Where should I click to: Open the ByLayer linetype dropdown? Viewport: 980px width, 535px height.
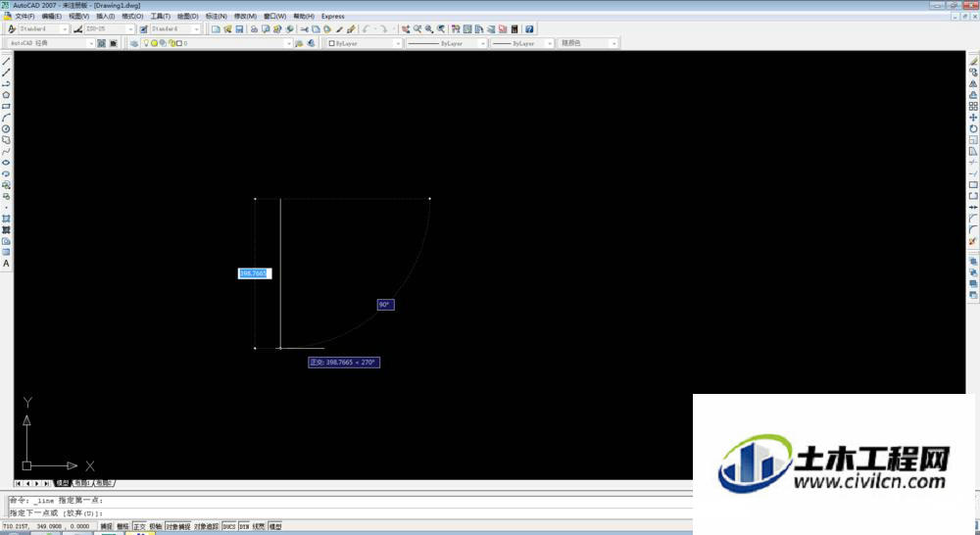[x=482, y=43]
